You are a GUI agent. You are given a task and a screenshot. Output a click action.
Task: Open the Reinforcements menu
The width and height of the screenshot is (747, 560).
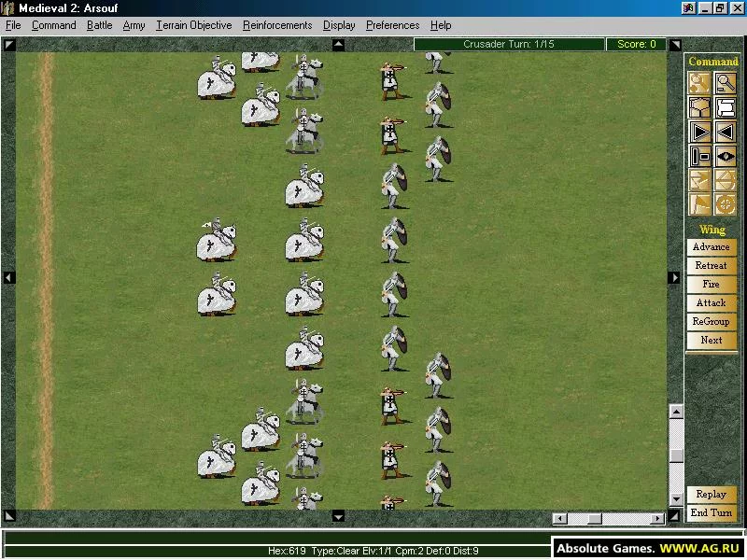pyautogui.click(x=277, y=25)
